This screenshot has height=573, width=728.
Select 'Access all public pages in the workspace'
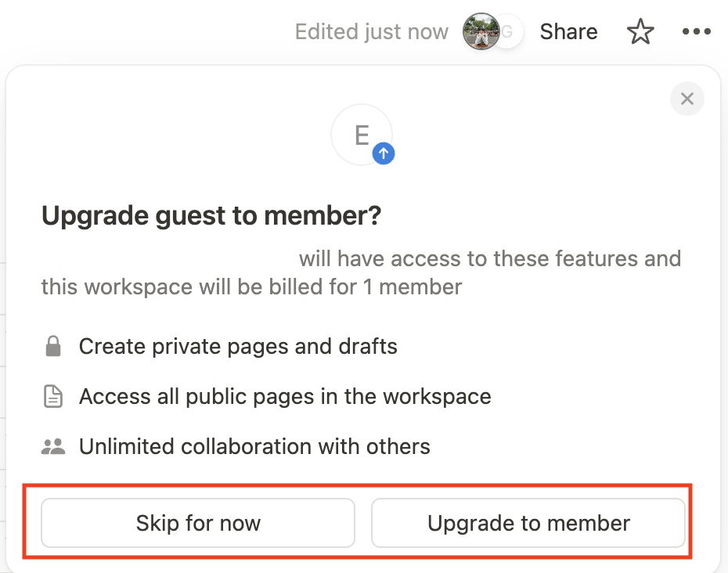[285, 397]
